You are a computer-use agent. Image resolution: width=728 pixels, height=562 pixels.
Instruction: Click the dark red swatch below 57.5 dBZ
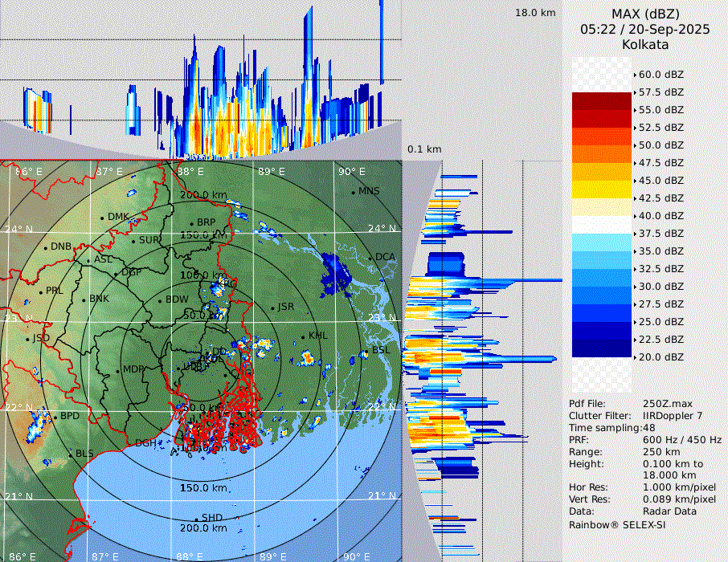coord(601,101)
